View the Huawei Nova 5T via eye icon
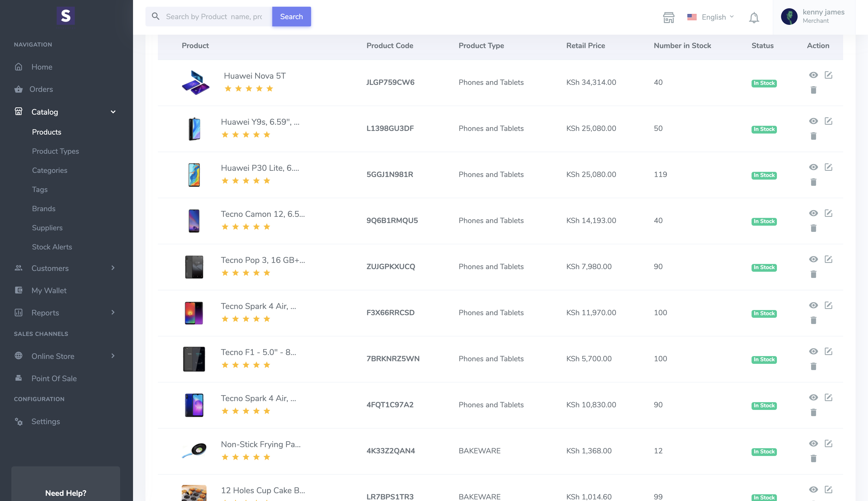Viewport: 868px width, 501px height. pos(813,75)
